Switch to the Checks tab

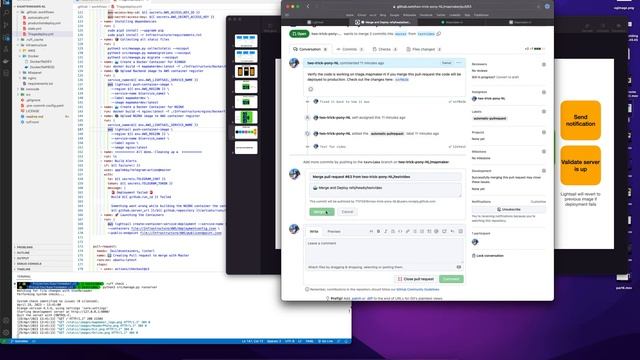(x=384, y=49)
